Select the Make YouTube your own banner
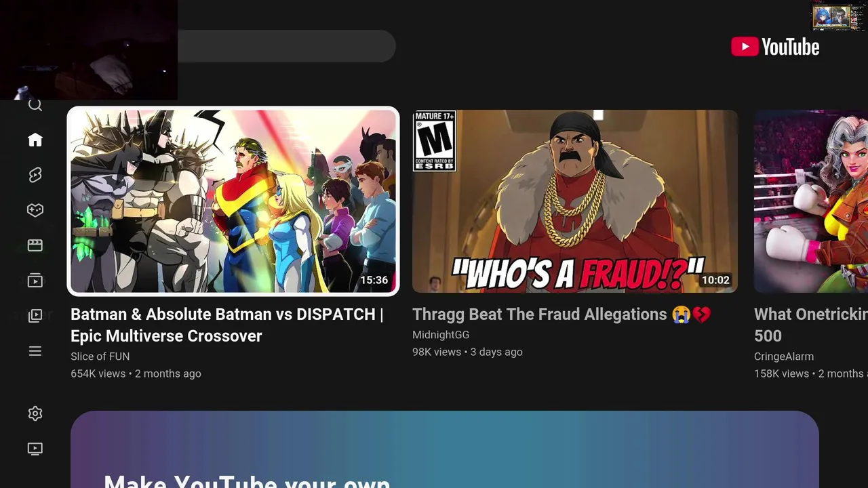868x488 pixels. click(445, 449)
